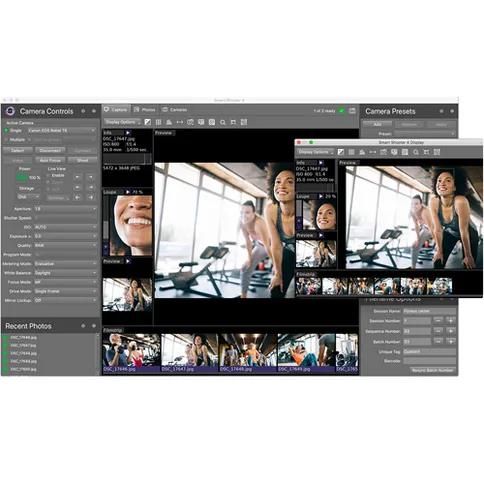484x484 pixels.
Task: Click the Smart Shooter logo in Camera Controls
Action: point(10,111)
